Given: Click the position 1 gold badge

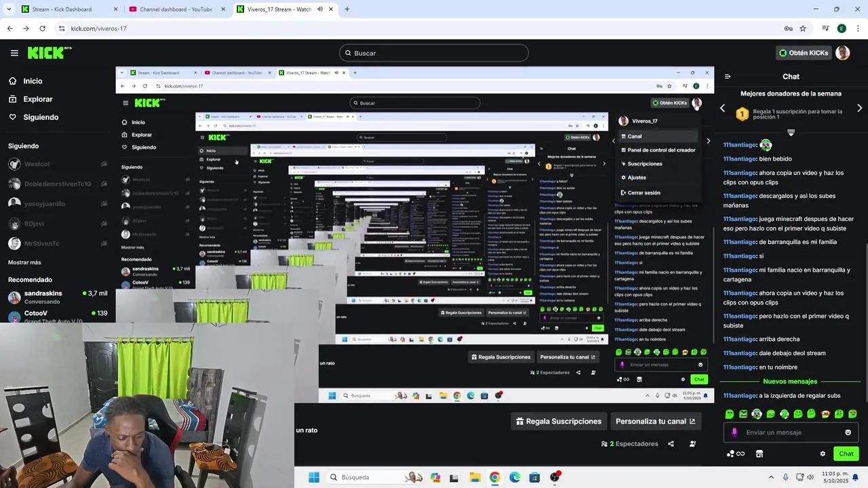Looking at the screenshot, I should coord(743,114).
